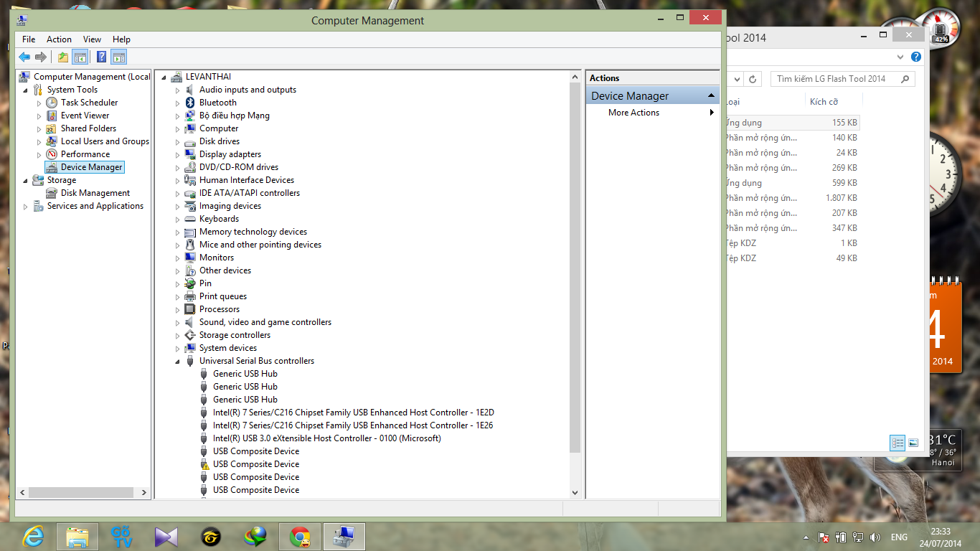Expand the Display adapters category

pyautogui.click(x=178, y=155)
